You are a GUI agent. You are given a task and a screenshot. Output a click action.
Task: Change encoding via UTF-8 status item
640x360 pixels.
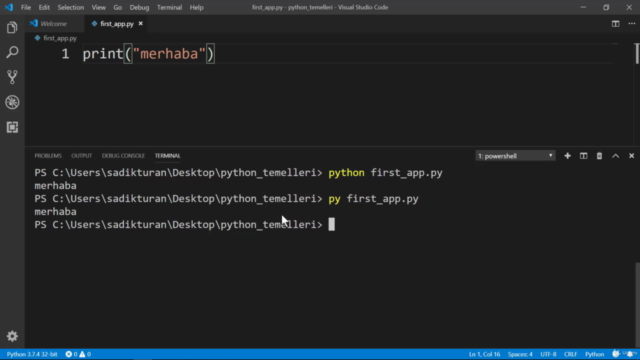tap(548, 354)
